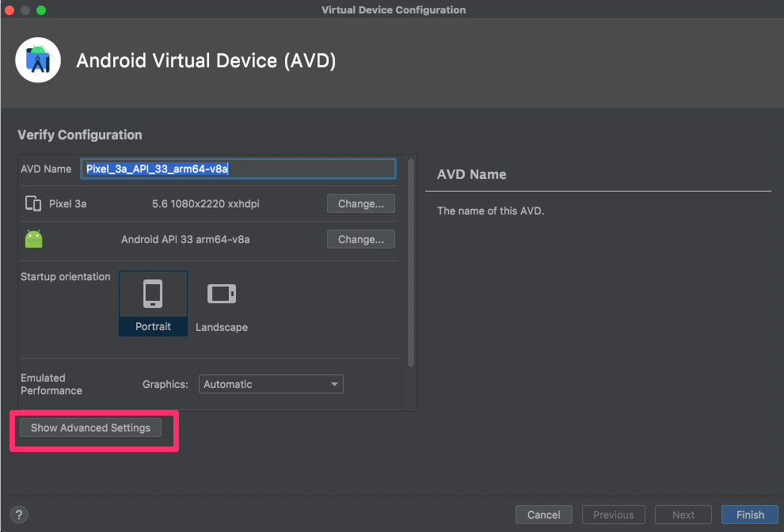Click the green Android robot icon

33,239
